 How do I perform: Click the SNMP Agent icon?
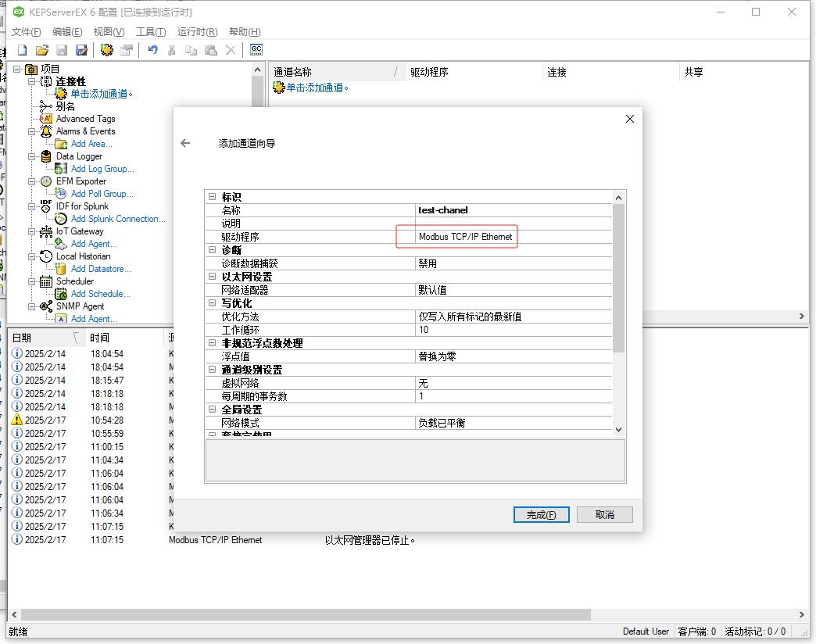point(46,306)
